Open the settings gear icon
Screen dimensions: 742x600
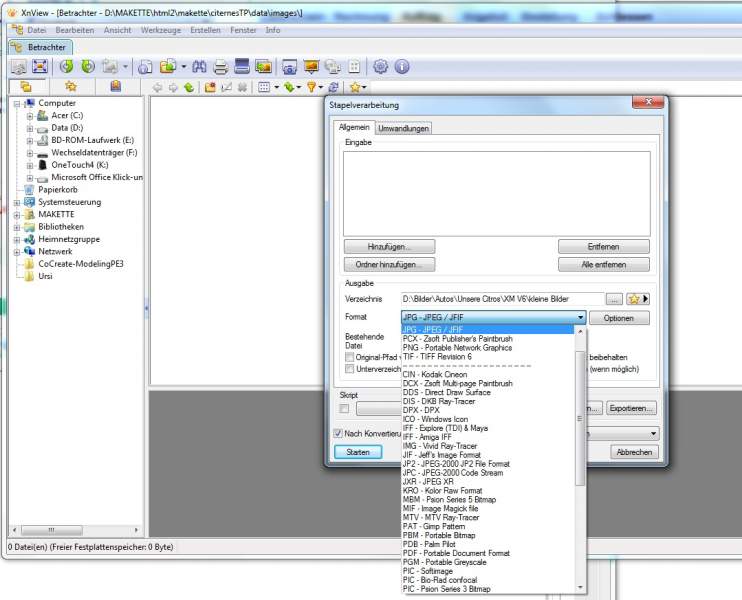coord(380,67)
